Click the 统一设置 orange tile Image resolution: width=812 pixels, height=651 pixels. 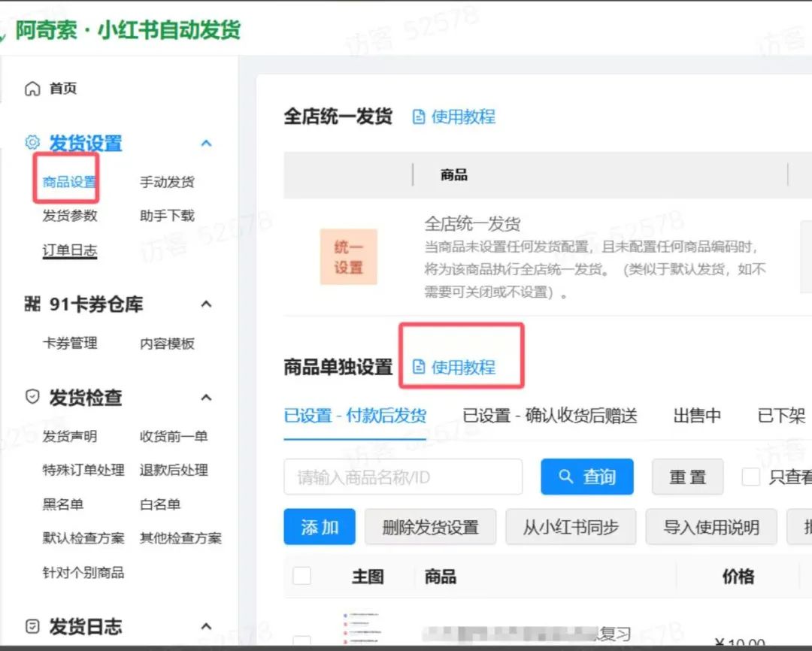[349, 257]
